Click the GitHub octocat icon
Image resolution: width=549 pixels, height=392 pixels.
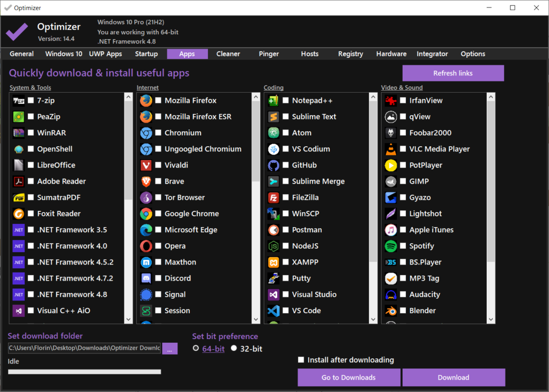[273, 165]
